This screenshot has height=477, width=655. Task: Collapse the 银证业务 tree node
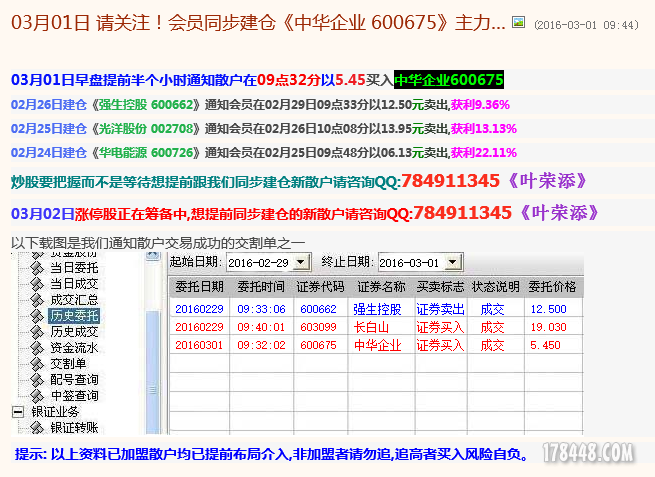[x=18, y=412]
